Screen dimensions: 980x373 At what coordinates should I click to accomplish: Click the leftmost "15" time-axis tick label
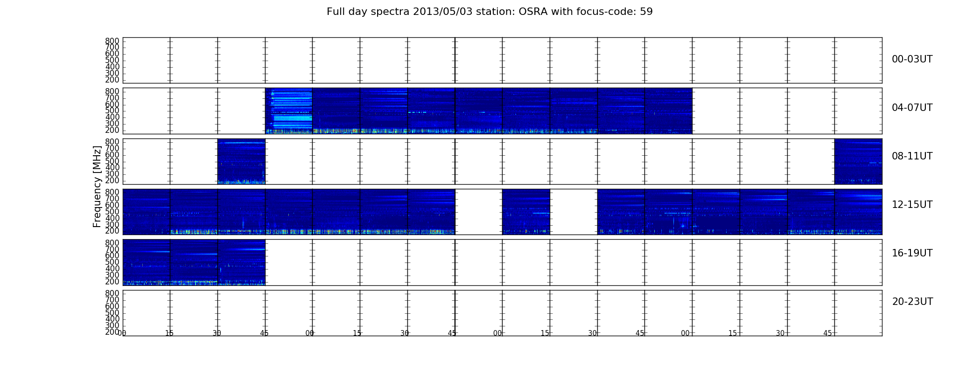[169, 333]
